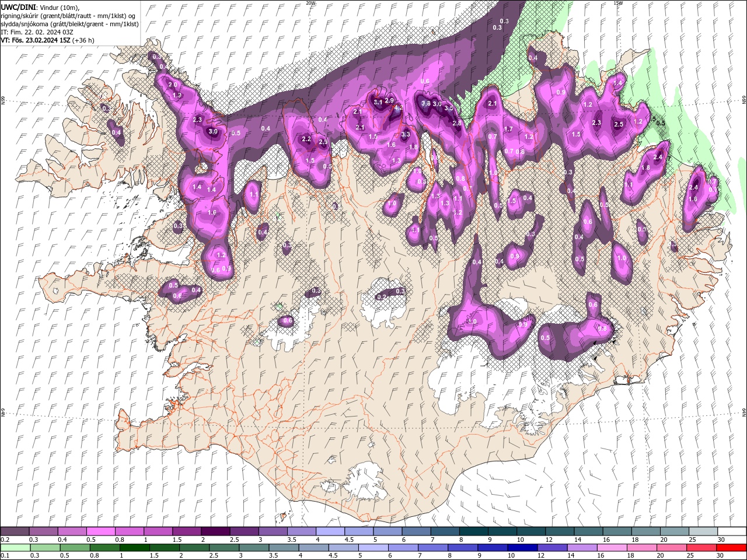The height and width of the screenshot is (560, 747).
Task: Click the 'rigning/skúrir' description line
Action: [68, 15]
